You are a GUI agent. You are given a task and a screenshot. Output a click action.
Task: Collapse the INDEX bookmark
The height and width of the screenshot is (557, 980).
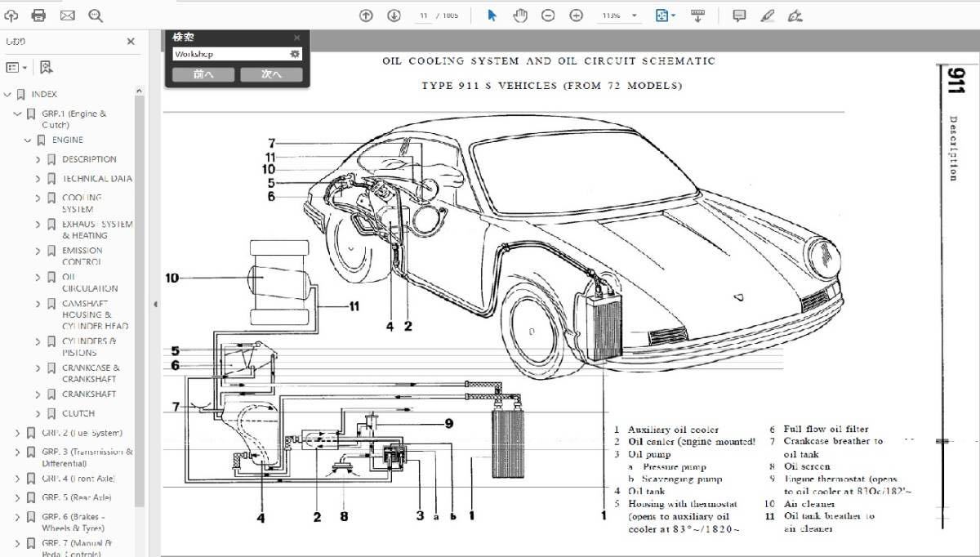7,95
